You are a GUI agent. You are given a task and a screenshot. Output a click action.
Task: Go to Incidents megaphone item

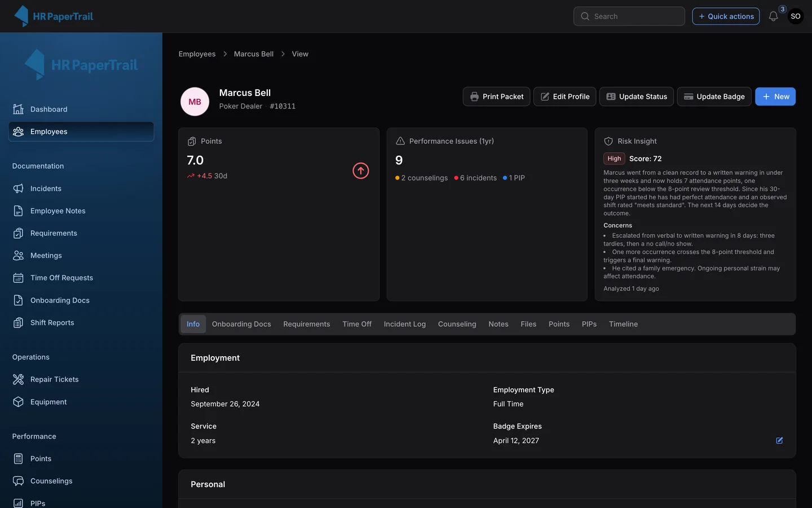[x=81, y=189]
